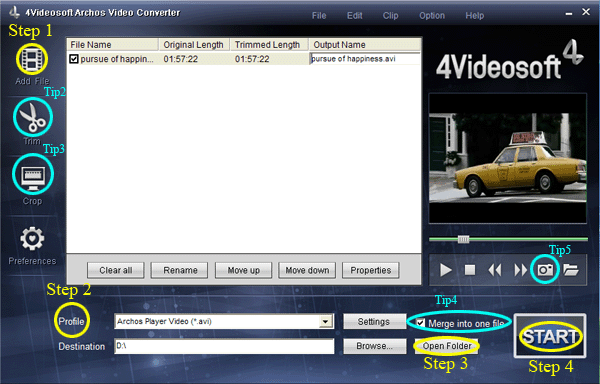The width and height of the screenshot is (600, 384).
Task: Click the Move up button
Action: (243, 270)
